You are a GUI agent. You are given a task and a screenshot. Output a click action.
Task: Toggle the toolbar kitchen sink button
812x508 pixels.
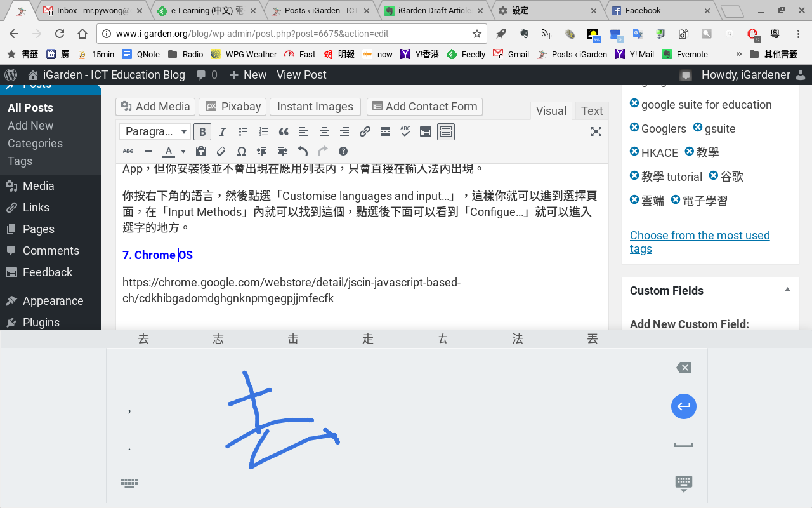tap(446, 132)
